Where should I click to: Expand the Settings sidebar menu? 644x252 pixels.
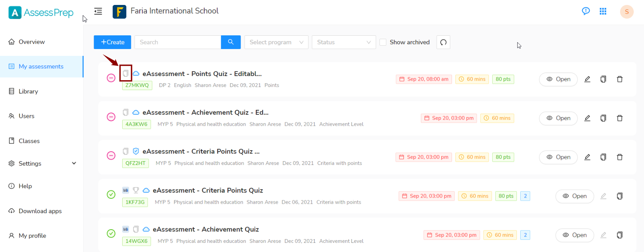[x=42, y=163]
